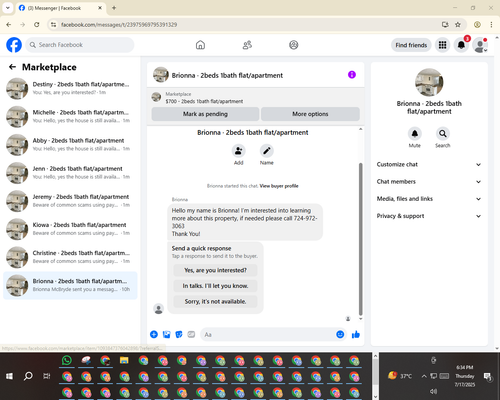This screenshot has width=500, height=400.
Task: Send a thumbs up like
Action: pos(356,334)
